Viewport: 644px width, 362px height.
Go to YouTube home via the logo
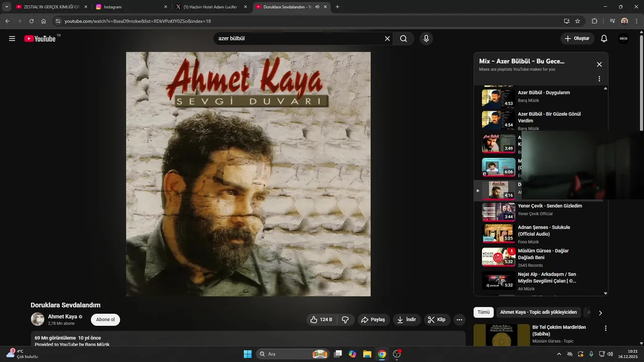(40, 39)
